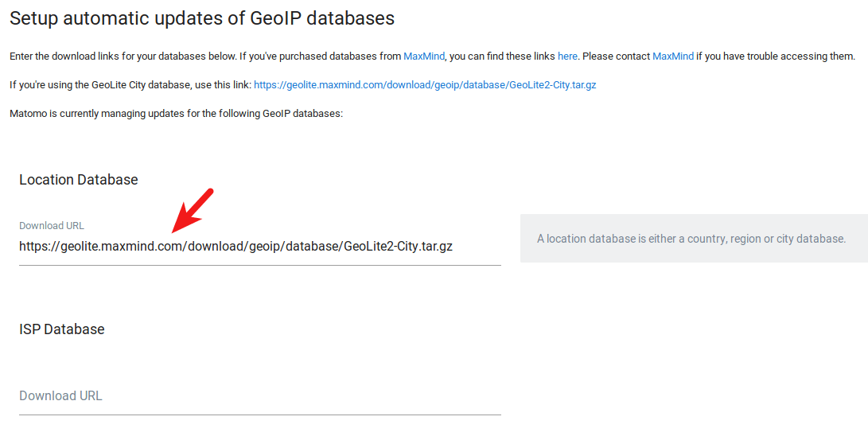Click the small "Download URL" label above the location URL
Viewport: 868px width, 436px height.
(52, 226)
